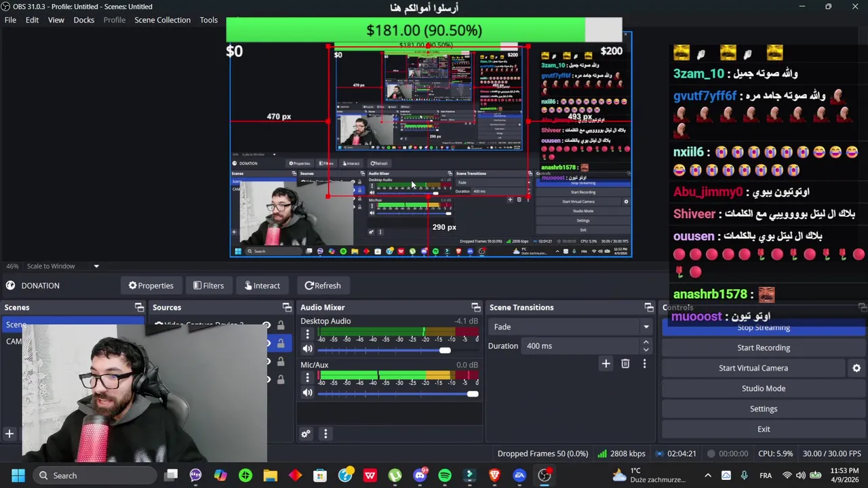Show hidden system tray icons chevron
868x488 pixels.
point(708,475)
